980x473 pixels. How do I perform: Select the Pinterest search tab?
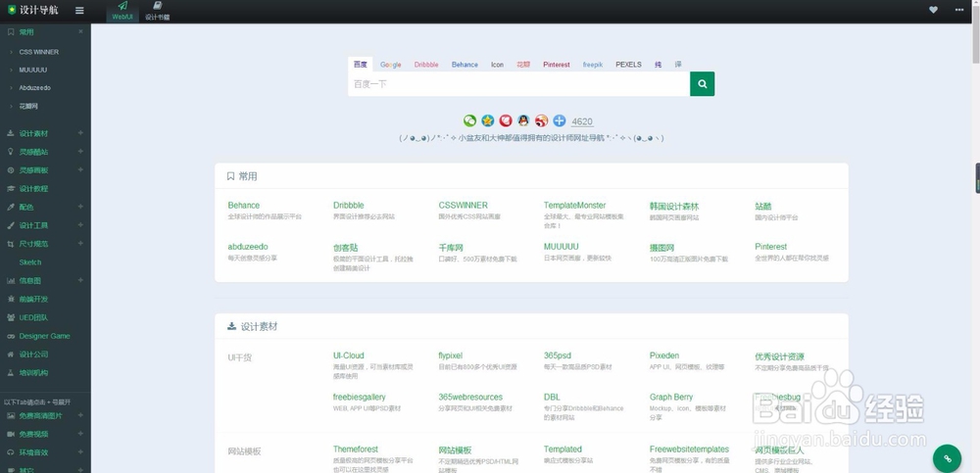click(557, 65)
